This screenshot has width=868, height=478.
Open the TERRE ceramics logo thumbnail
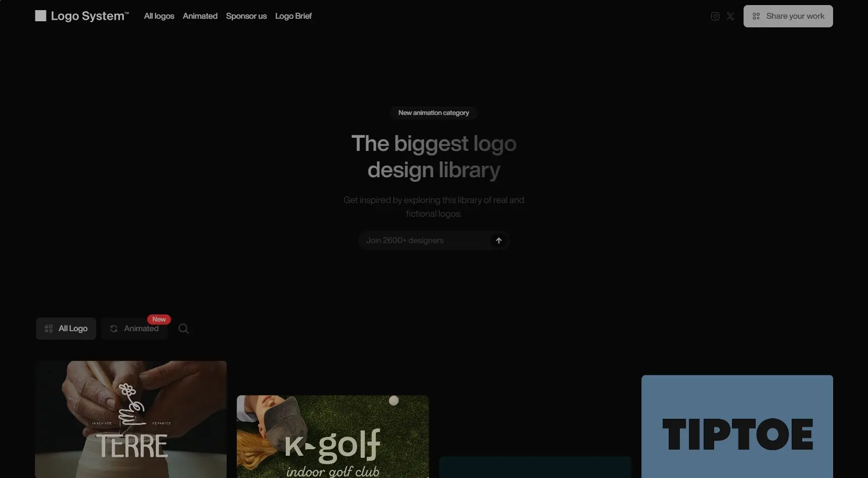pos(131,419)
